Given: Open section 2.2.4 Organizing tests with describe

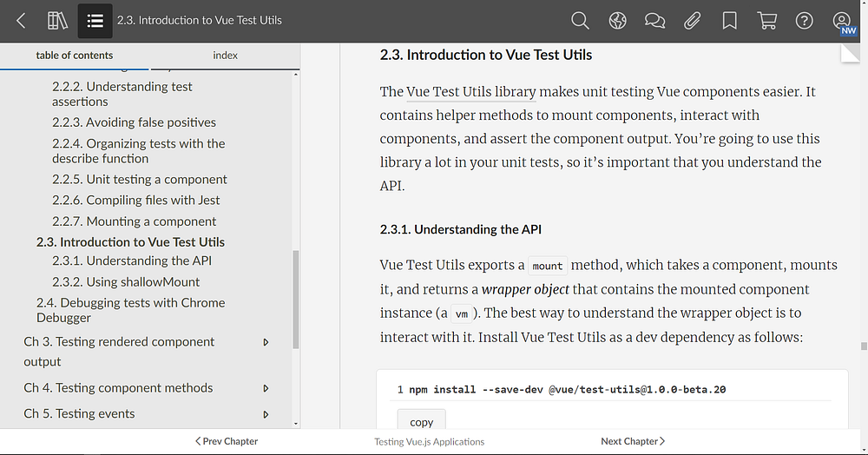Looking at the screenshot, I should coord(138,151).
